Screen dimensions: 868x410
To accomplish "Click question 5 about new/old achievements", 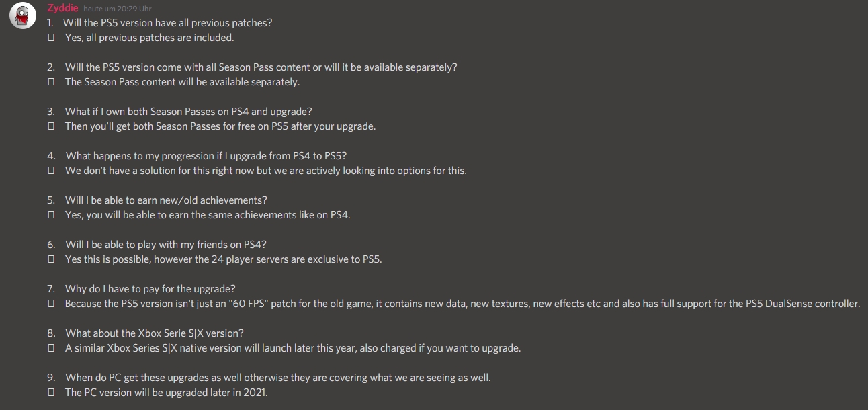I will click(166, 200).
